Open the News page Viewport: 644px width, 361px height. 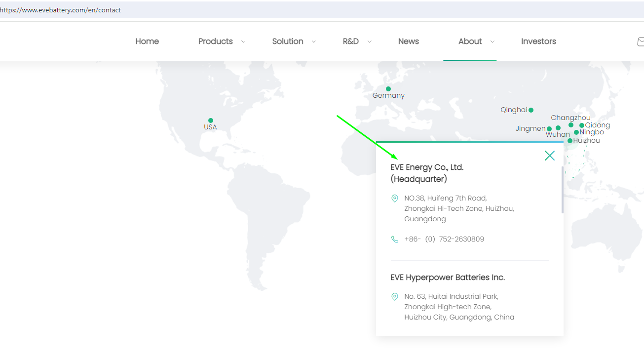tap(409, 41)
